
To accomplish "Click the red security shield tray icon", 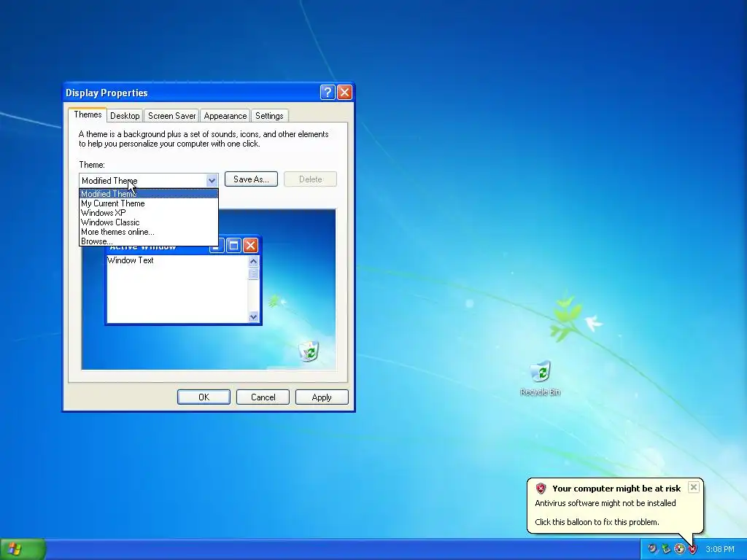I will click(x=693, y=549).
